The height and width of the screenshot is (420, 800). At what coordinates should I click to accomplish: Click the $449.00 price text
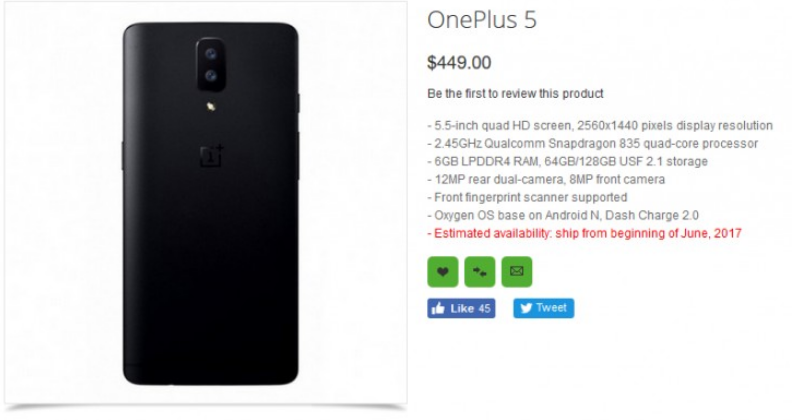pos(459,63)
